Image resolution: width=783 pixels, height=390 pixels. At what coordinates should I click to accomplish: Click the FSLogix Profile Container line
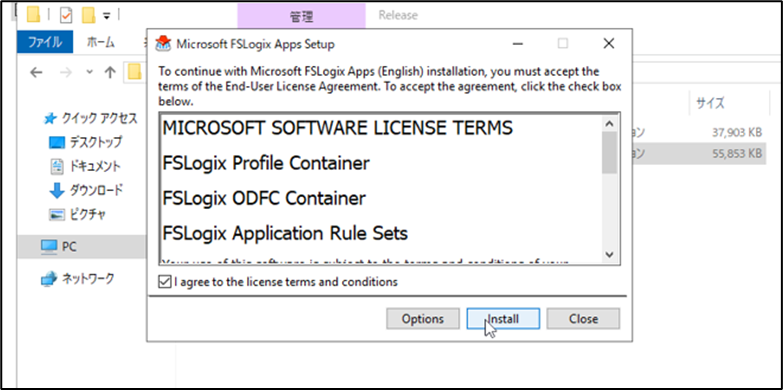click(266, 163)
